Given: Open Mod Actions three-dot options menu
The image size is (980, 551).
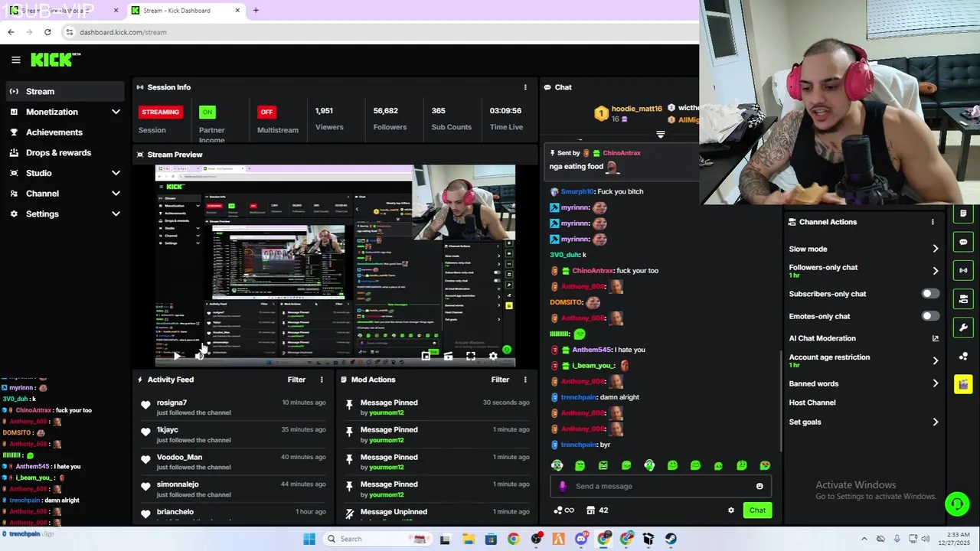Looking at the screenshot, I should pos(525,380).
